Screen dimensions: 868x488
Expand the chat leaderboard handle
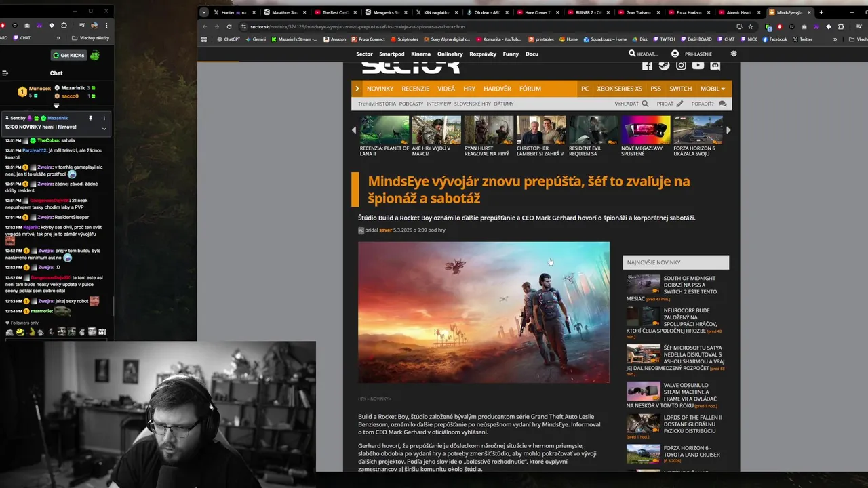(56, 106)
